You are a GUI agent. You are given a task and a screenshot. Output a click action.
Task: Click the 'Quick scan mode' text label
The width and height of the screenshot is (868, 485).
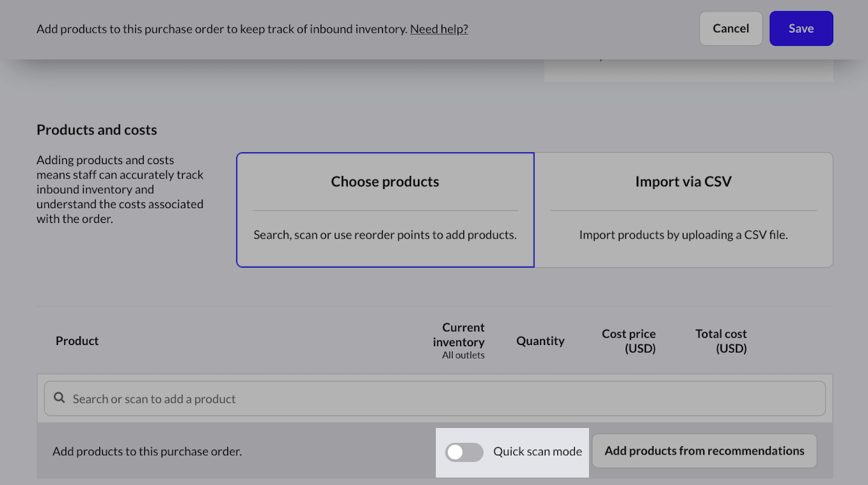click(537, 452)
